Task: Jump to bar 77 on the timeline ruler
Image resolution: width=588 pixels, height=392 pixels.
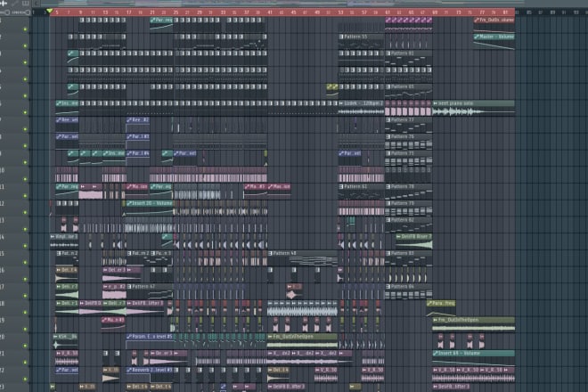Action: [x=482, y=12]
